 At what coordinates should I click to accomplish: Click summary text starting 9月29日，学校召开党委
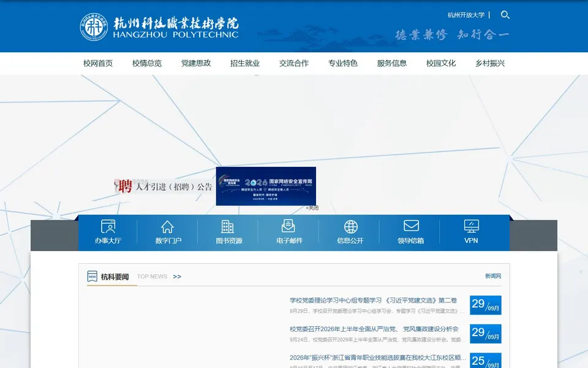pos(377,311)
